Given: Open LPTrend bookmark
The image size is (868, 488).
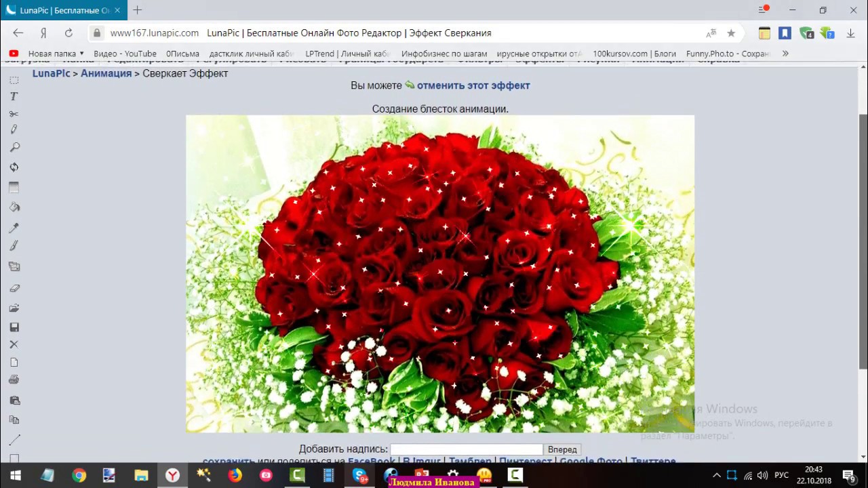Looking at the screenshot, I should pos(348,54).
